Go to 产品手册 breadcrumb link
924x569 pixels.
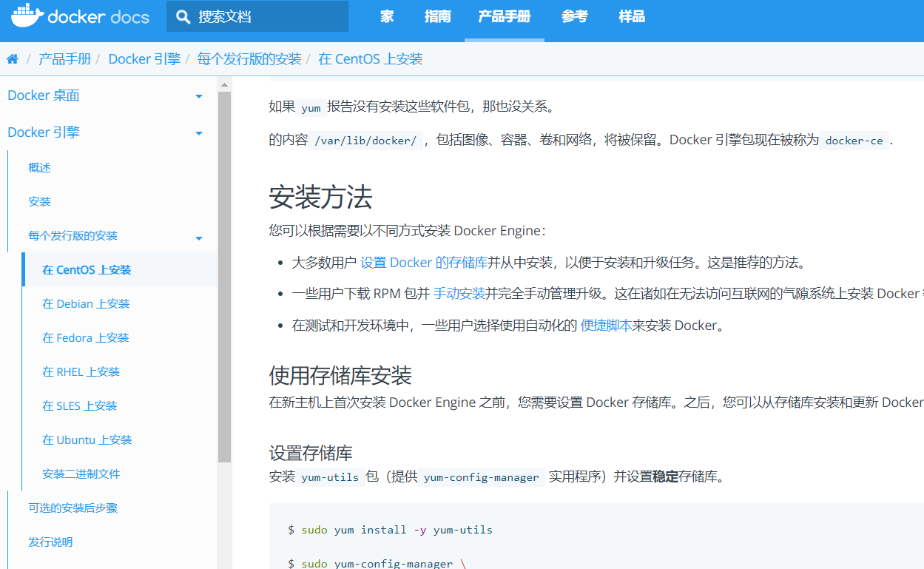[x=65, y=59]
